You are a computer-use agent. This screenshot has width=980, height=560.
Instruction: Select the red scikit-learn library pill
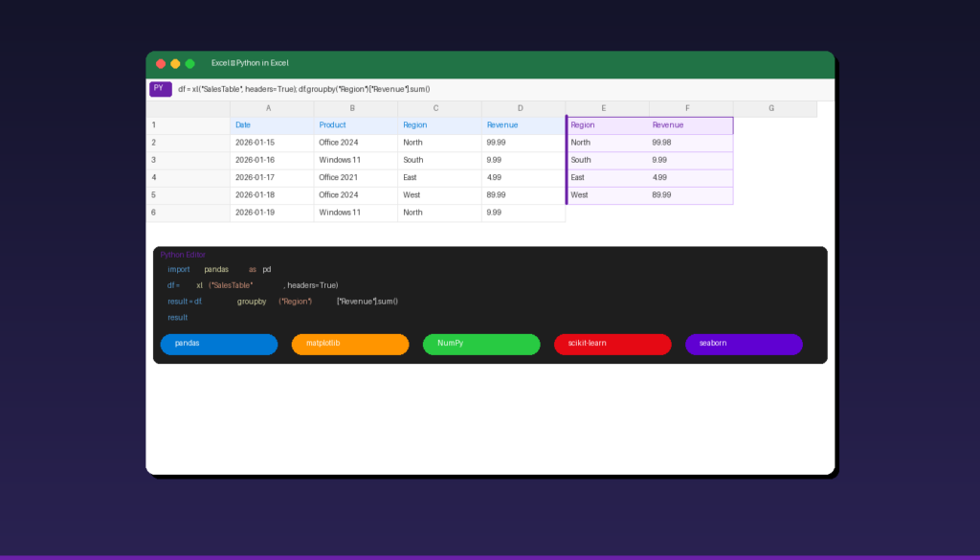tap(612, 344)
